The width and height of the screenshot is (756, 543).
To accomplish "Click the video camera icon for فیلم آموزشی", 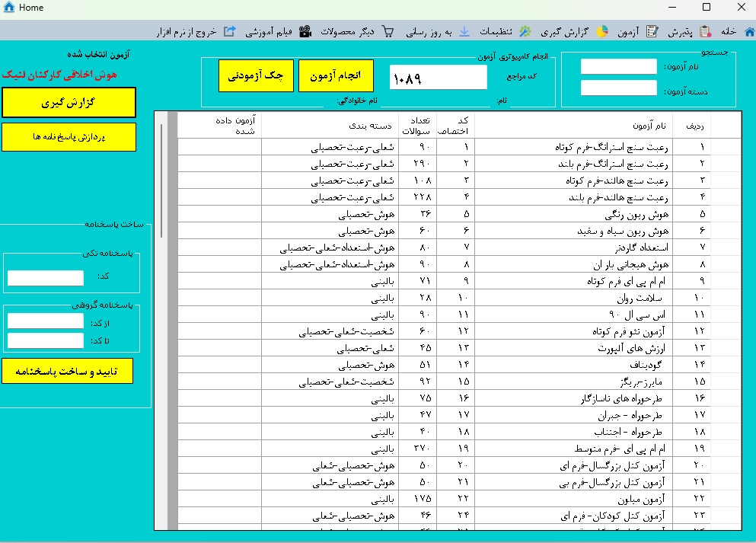I will coord(305,32).
